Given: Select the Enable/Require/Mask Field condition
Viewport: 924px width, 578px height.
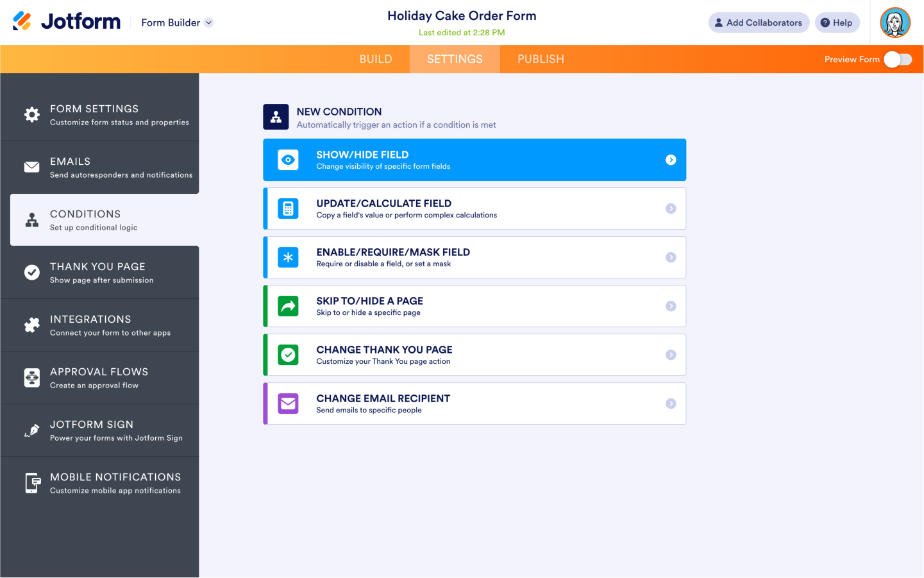Looking at the screenshot, I should tap(475, 257).
